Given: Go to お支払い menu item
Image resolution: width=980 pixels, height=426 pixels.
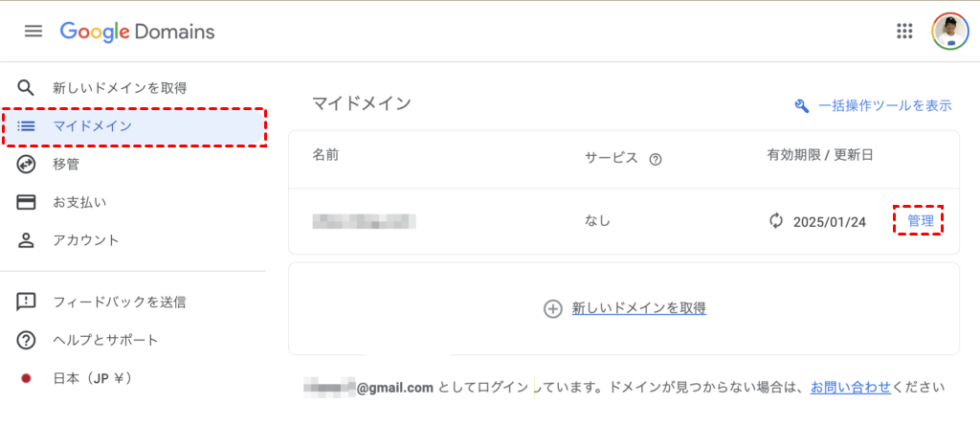Looking at the screenshot, I should tap(79, 202).
